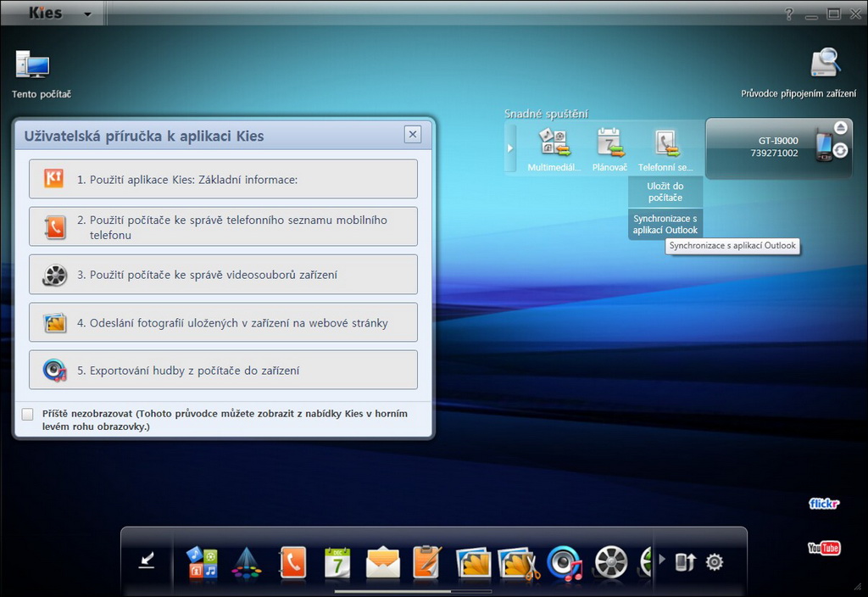Click the dock horizontal scrollbar
Viewport: 868px width, 597px height.
pos(414,591)
